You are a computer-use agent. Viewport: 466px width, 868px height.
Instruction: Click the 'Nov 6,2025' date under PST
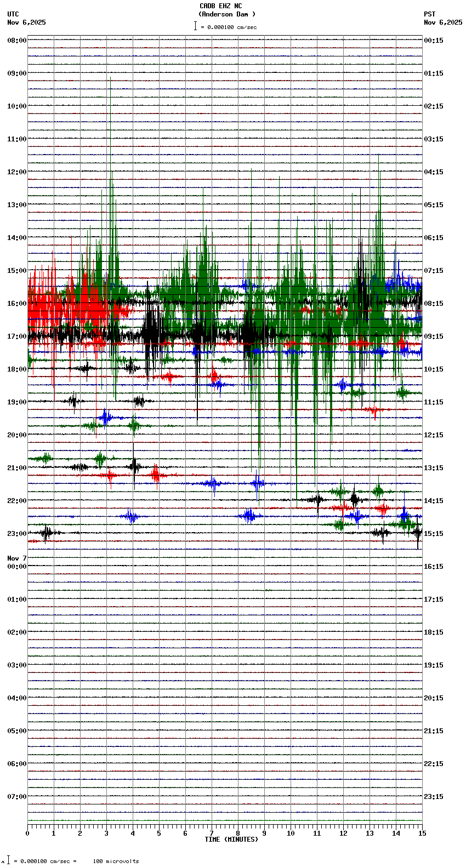tap(443, 22)
